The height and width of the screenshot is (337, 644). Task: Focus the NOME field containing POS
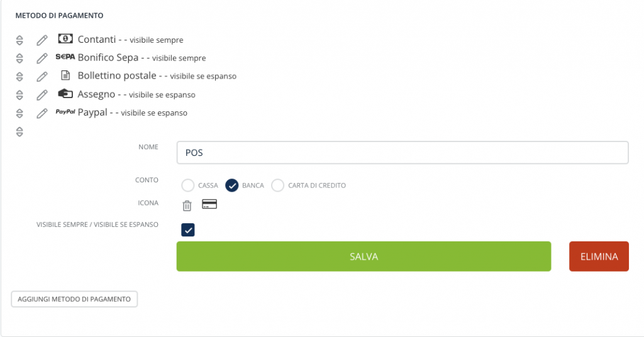(x=402, y=153)
